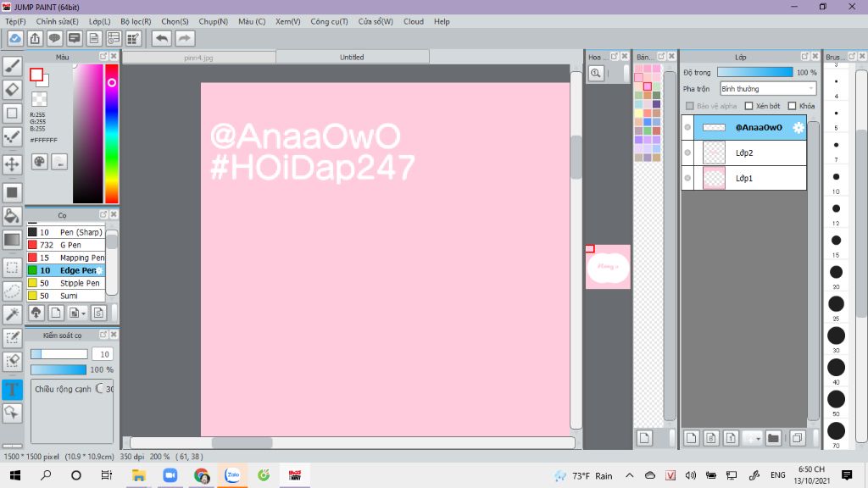Undock the Cọ panel
This screenshot has height=488, width=868.
pyautogui.click(x=103, y=214)
